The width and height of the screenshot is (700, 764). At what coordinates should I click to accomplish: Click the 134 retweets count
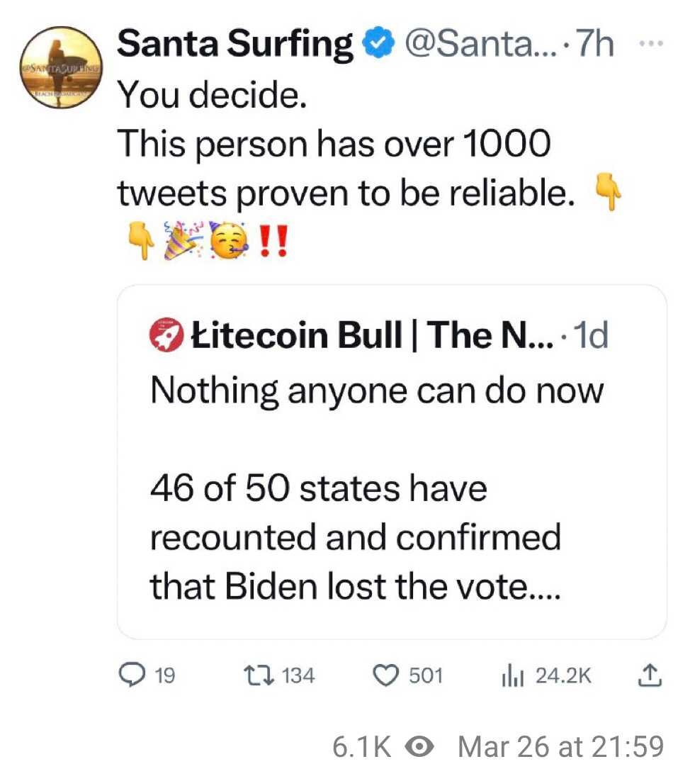point(298,676)
